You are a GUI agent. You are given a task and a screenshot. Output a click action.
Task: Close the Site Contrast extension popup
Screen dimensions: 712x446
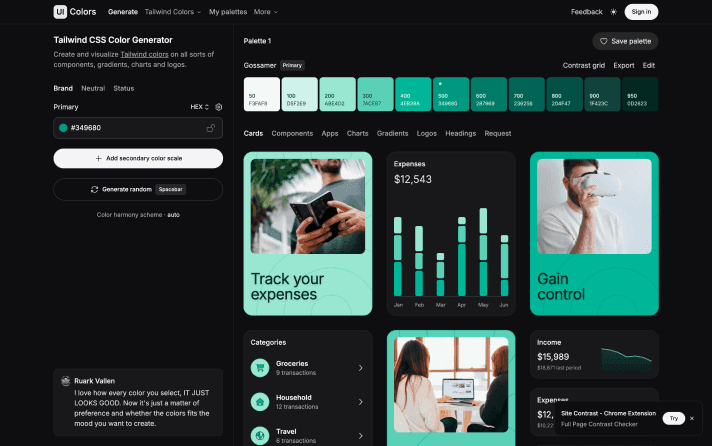[692, 418]
